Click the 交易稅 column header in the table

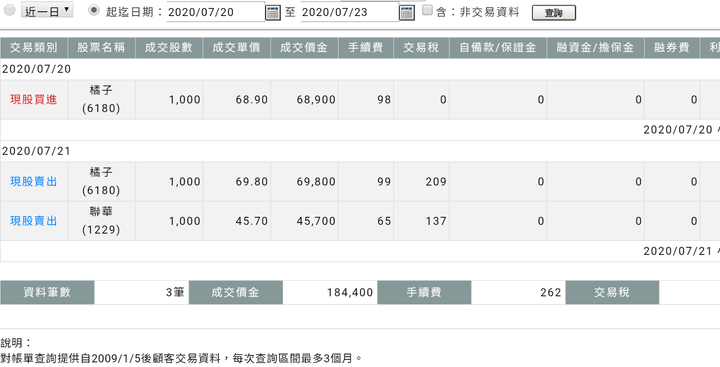pos(421,48)
